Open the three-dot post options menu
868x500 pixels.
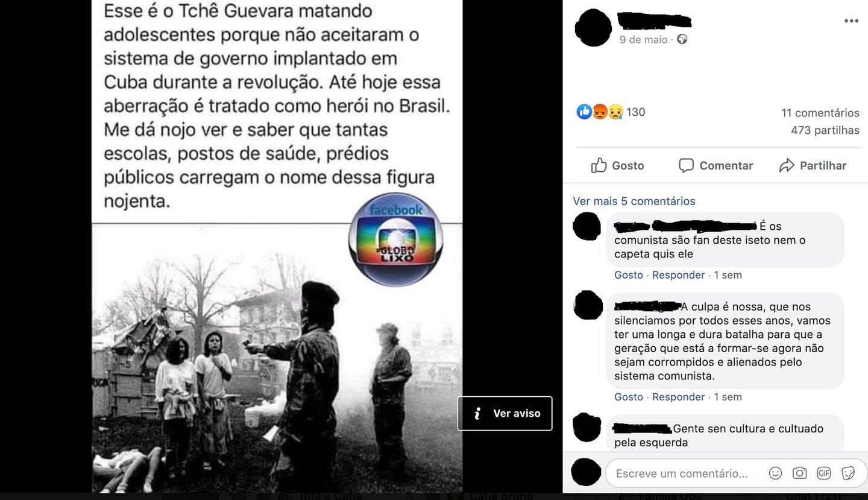[x=851, y=21]
